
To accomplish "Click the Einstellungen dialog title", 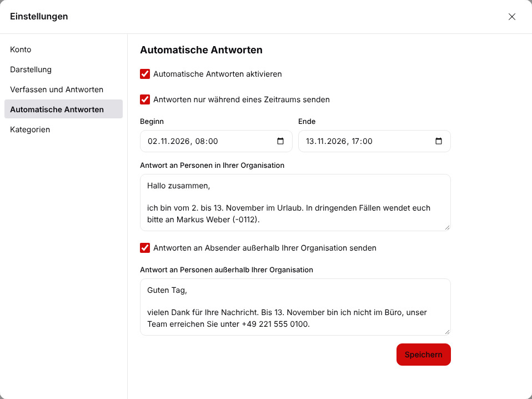I will (x=39, y=16).
